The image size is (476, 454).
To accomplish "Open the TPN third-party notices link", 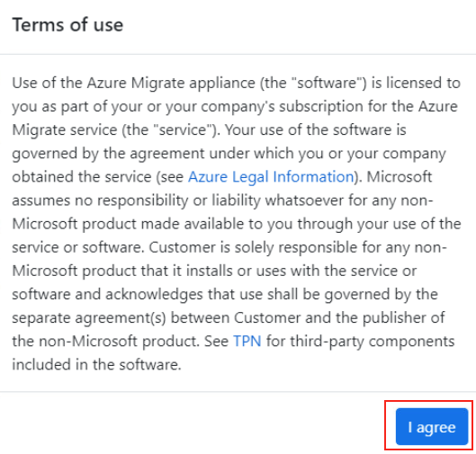I will pyautogui.click(x=247, y=342).
